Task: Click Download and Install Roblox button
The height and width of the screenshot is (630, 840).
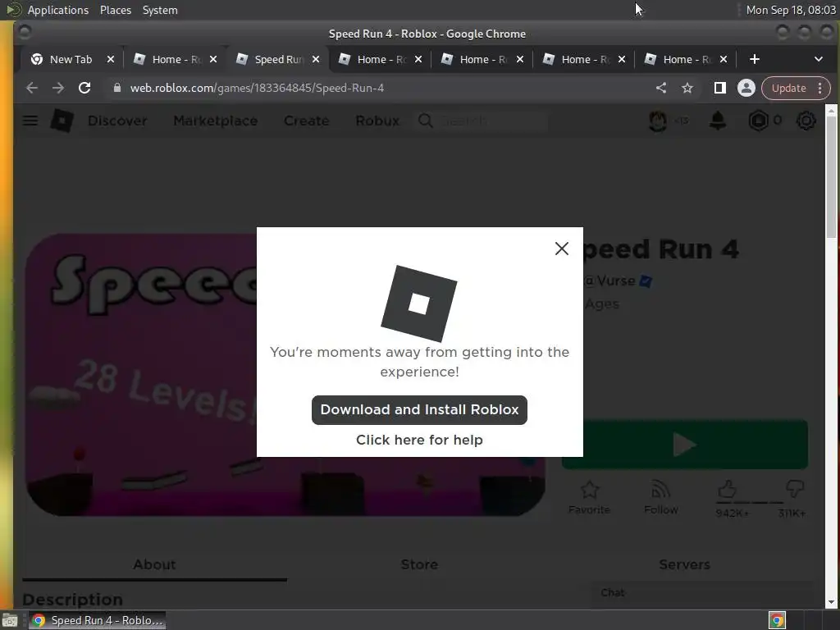Action: click(x=419, y=410)
